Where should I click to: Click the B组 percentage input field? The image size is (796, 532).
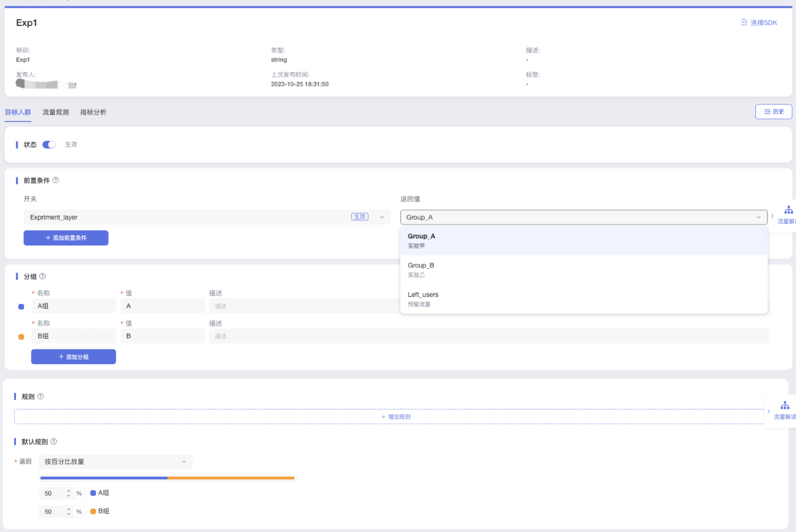[x=52, y=511]
